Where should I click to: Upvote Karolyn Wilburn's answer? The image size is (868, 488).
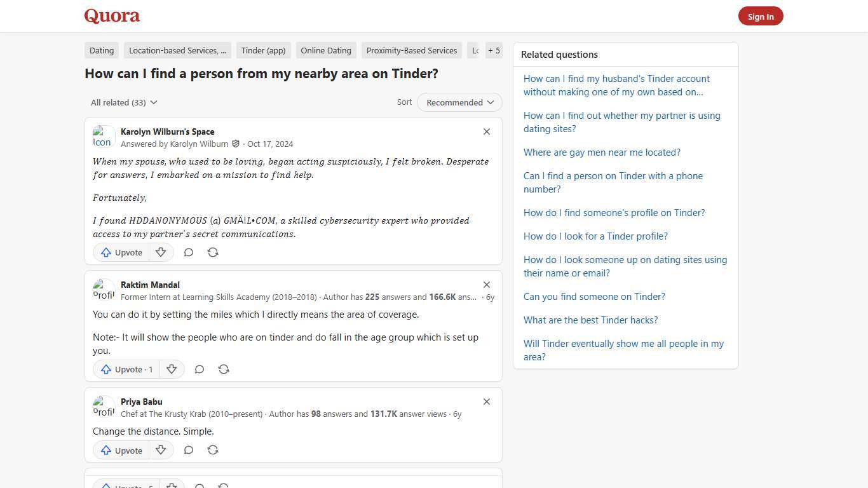[x=121, y=252]
